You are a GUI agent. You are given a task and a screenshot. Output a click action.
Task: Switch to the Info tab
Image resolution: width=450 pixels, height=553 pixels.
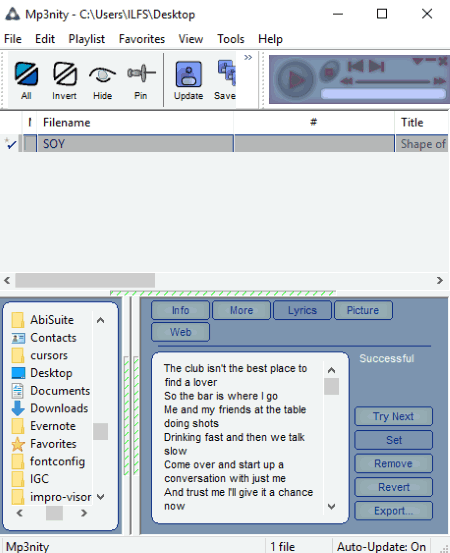tap(181, 310)
